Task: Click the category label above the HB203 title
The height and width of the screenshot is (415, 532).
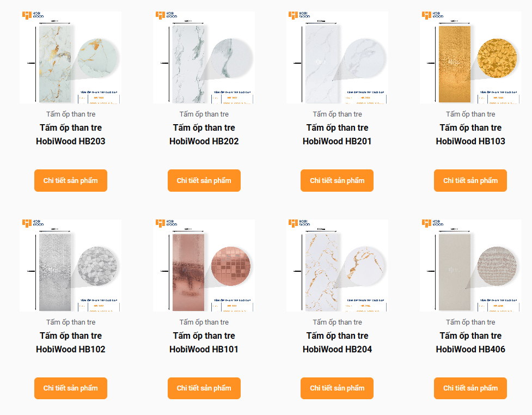Action: [x=71, y=114]
